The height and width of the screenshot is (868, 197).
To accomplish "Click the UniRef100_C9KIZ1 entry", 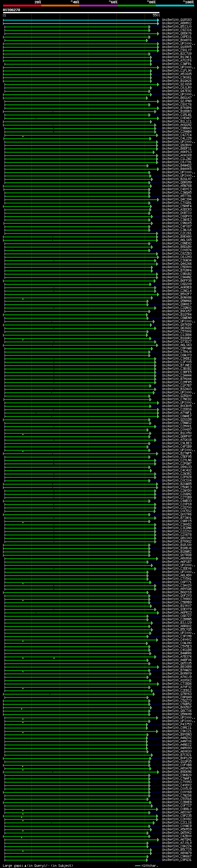I will [x=177, y=731].
